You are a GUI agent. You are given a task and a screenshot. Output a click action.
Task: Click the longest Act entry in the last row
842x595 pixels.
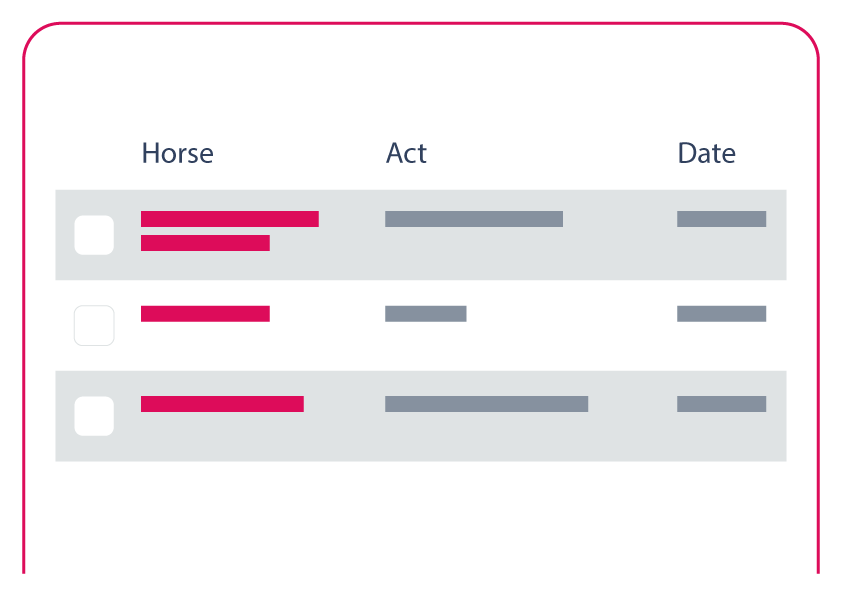[x=486, y=404]
